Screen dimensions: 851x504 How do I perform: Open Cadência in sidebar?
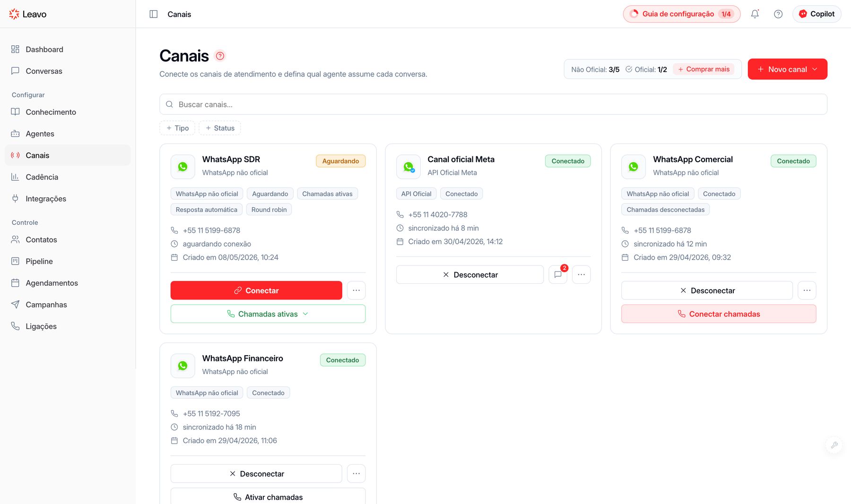pos(68,177)
